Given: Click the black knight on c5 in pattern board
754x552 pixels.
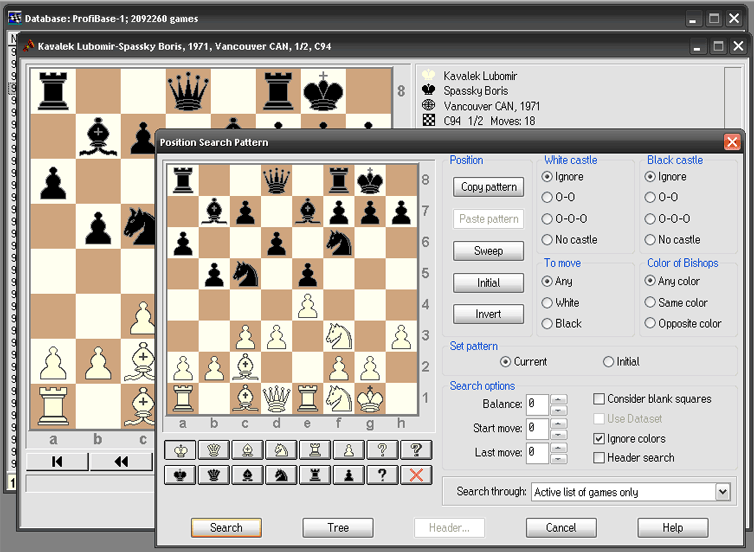Looking at the screenshot, I should pyautogui.click(x=245, y=274).
